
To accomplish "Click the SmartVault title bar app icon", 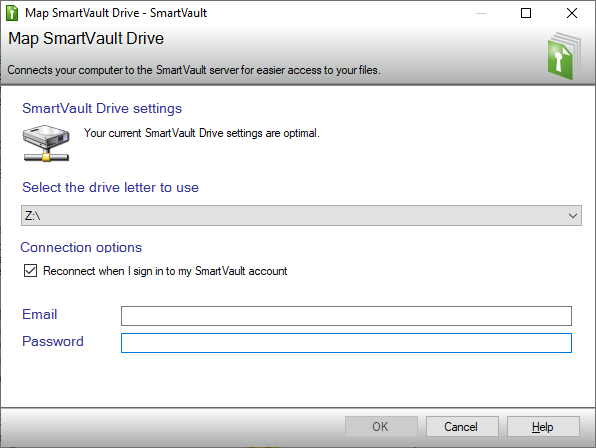I will 12,13.
